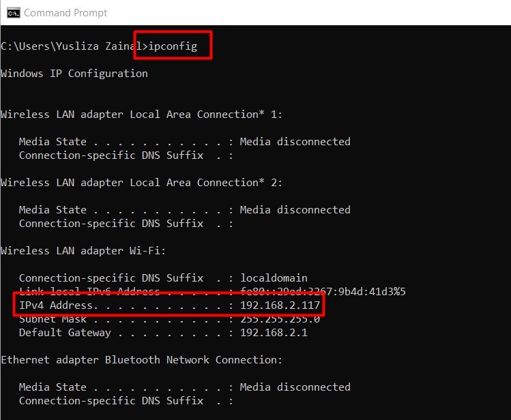Click the 'Wireless LAN adapter Wi-Fi:' heading
Screen dimensions: 511x420
point(83,251)
